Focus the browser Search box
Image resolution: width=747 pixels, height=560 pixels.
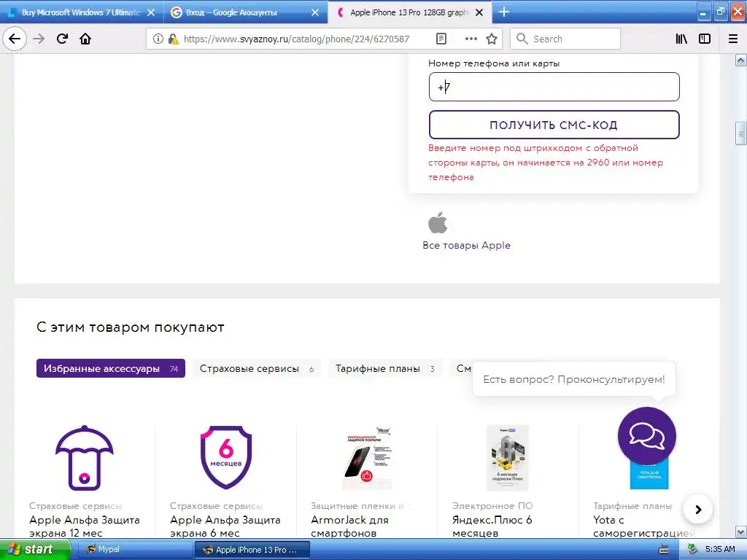[x=565, y=39]
